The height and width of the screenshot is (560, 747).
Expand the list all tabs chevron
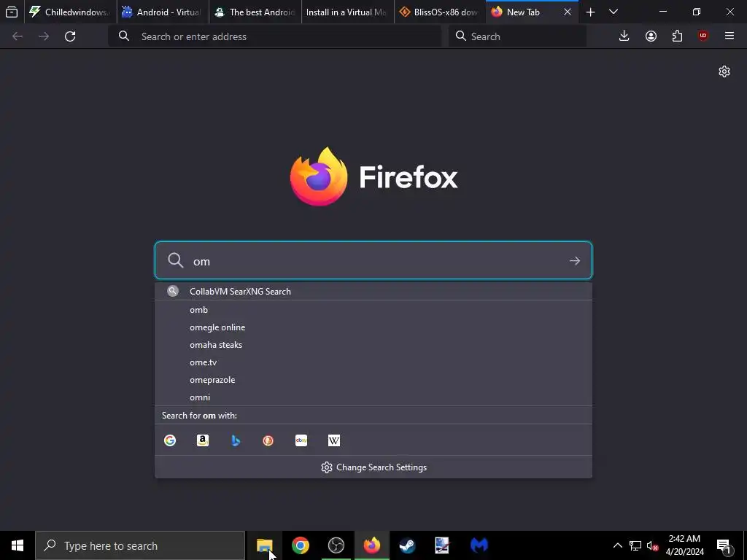pyautogui.click(x=614, y=12)
